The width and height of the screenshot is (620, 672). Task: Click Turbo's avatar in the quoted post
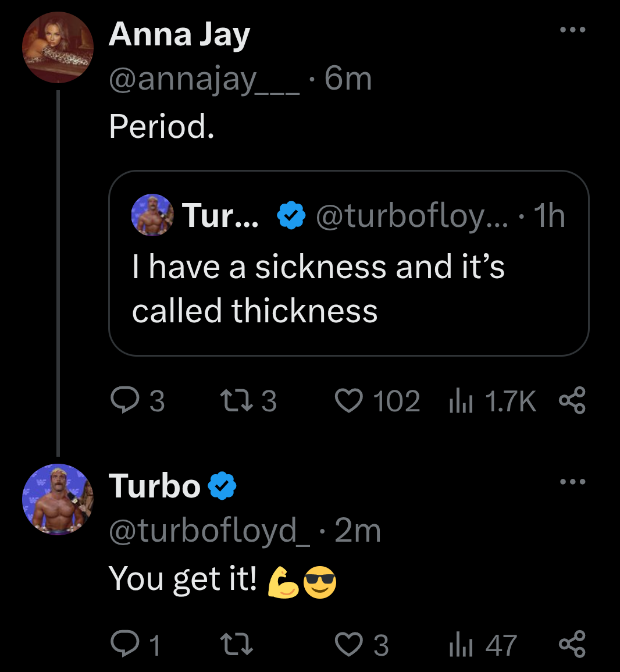coord(152,215)
